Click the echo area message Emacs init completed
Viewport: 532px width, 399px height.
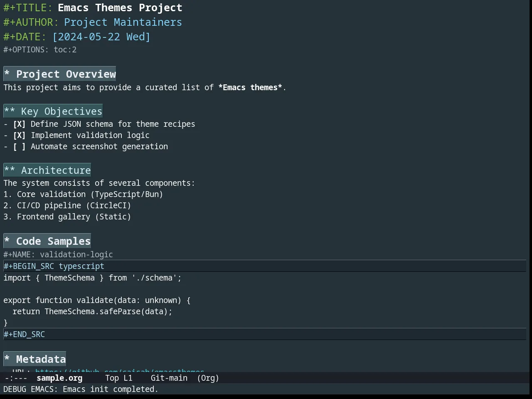(81, 389)
